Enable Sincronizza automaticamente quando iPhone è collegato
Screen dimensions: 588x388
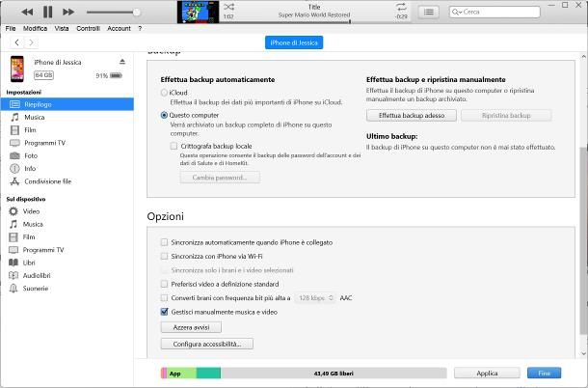click(164, 242)
